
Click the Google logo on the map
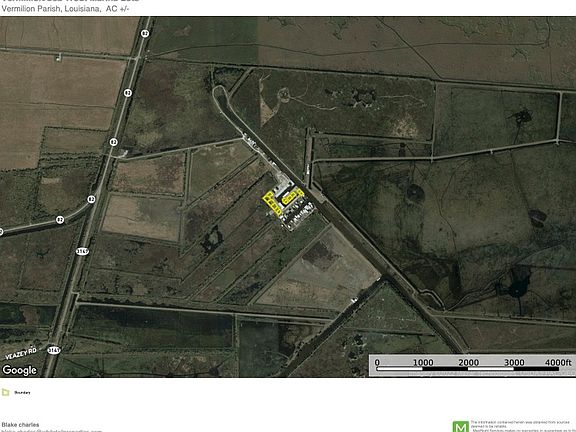pyautogui.click(x=19, y=370)
